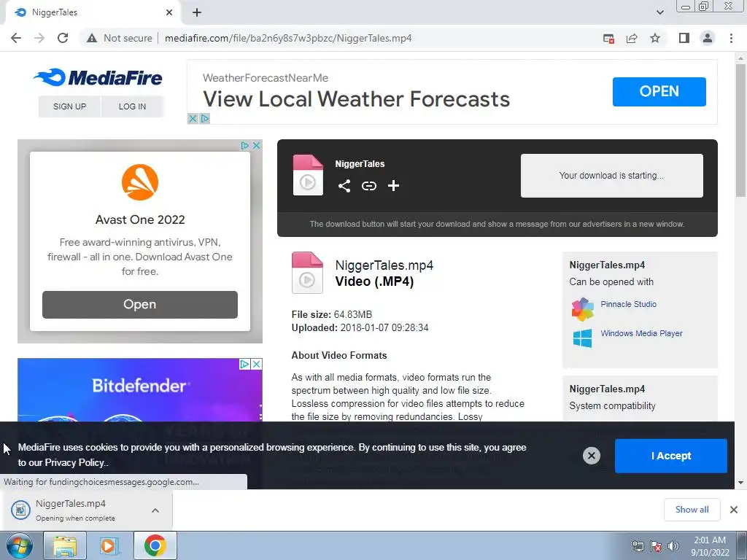
Task: Close the downloads bar
Action: point(734,510)
